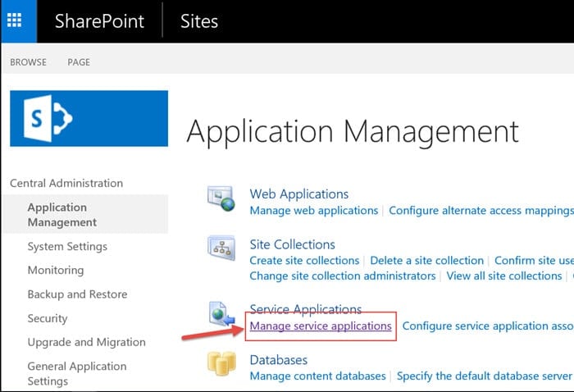Image resolution: width=574 pixels, height=392 pixels.
Task: Click the Service Applications heading link
Action: 306,309
